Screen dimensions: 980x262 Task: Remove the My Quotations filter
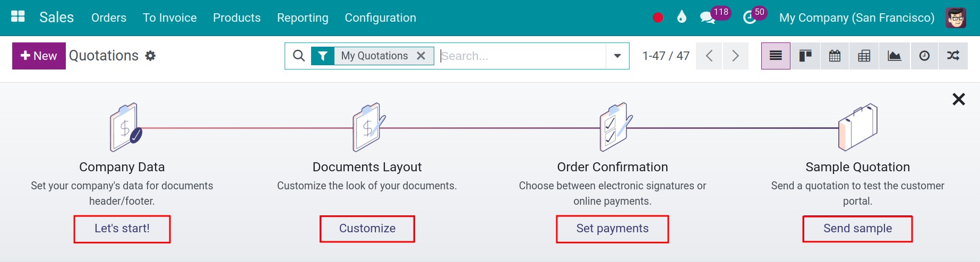[421, 56]
